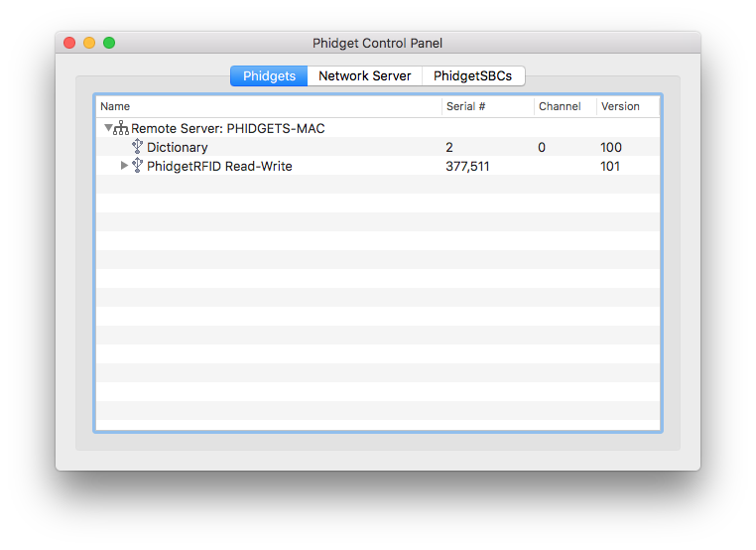This screenshot has width=756, height=550.
Task: Maximize the window with the green button
Action: pyautogui.click(x=109, y=43)
